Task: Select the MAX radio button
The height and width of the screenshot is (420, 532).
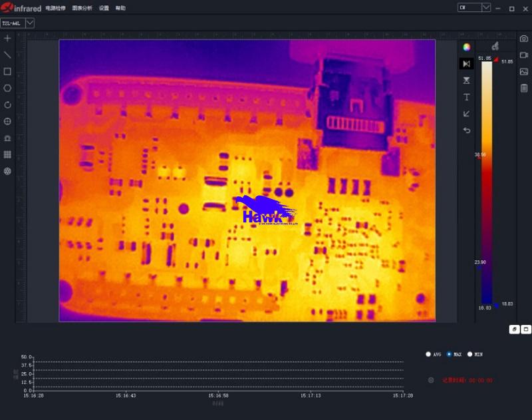Action: (x=450, y=354)
